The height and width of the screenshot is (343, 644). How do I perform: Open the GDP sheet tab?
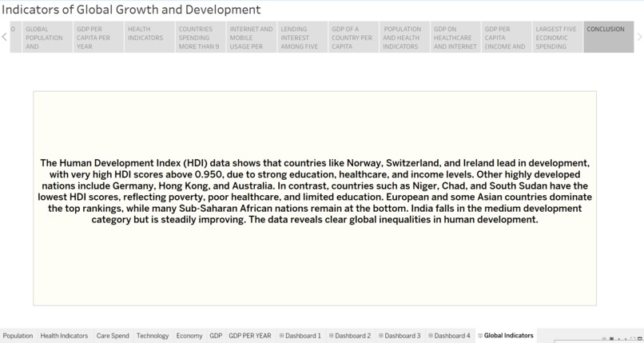pos(216,336)
